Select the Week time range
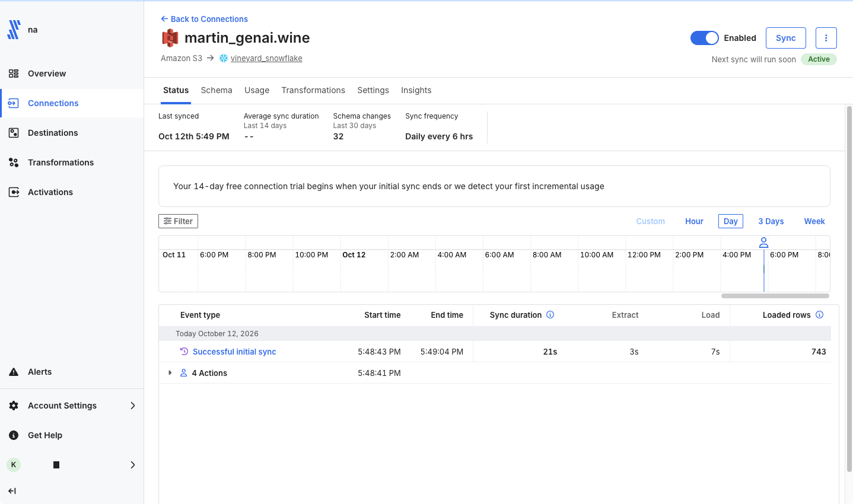 tap(814, 221)
